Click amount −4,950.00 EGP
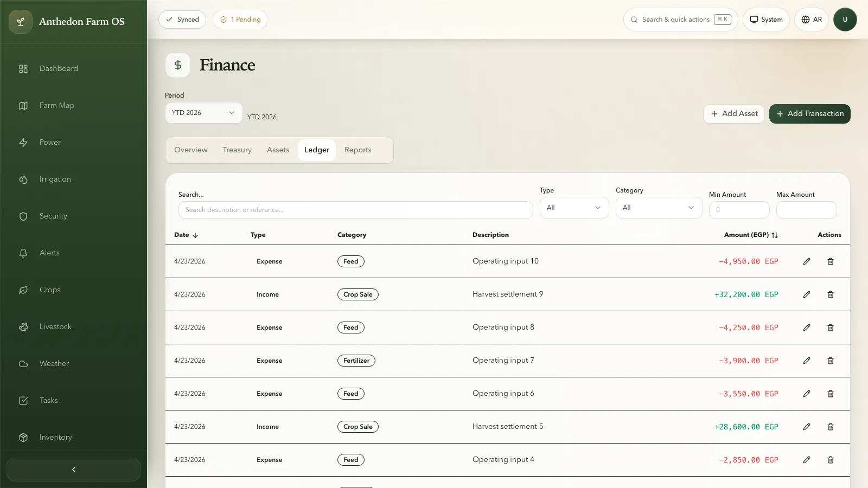This screenshot has width=868, height=488. [x=749, y=261]
